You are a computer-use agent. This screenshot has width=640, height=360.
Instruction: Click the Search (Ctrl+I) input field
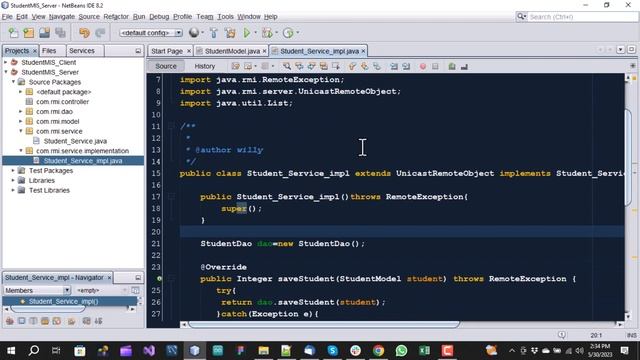pyautogui.click(x=582, y=17)
